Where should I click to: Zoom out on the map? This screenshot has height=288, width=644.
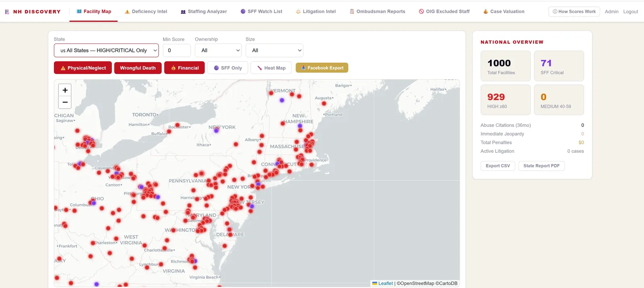coord(65,102)
